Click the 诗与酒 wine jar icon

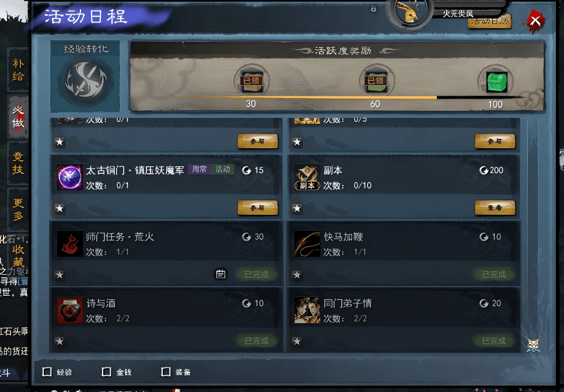point(70,310)
